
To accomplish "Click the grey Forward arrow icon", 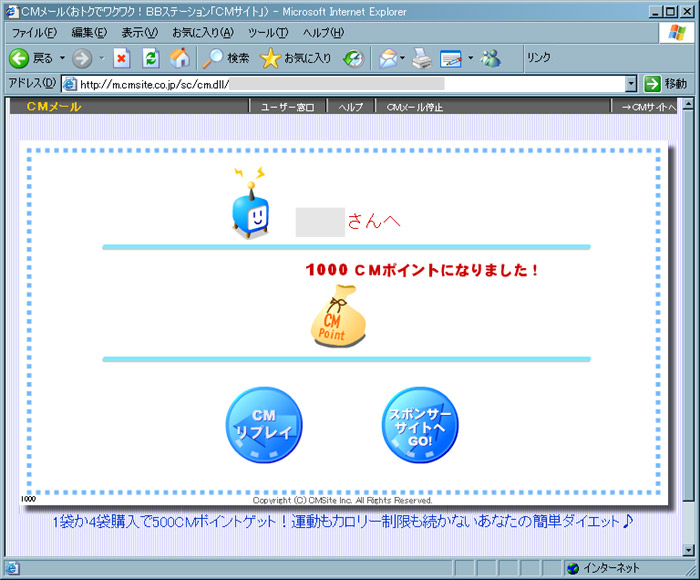I will 82,58.
